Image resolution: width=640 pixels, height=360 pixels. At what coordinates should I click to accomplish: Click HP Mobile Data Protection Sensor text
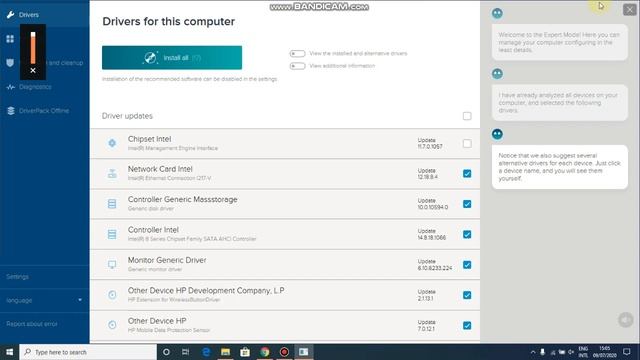(169, 330)
